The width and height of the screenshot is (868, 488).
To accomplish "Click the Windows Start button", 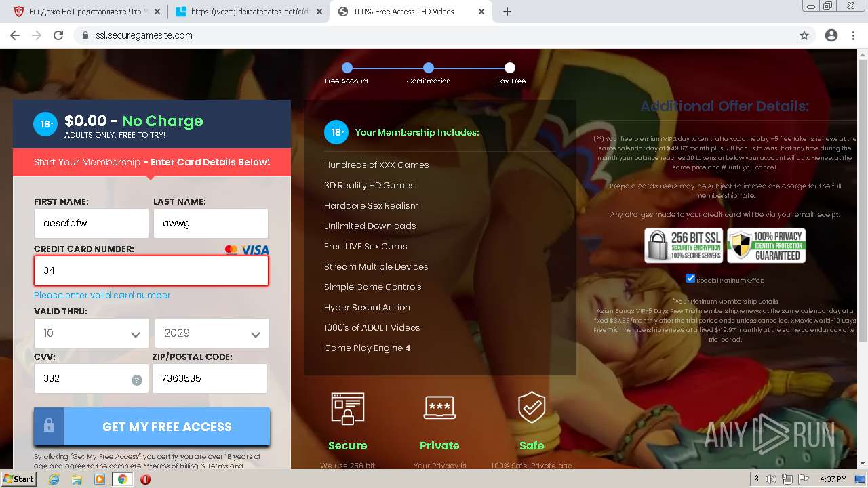I will click(x=19, y=479).
